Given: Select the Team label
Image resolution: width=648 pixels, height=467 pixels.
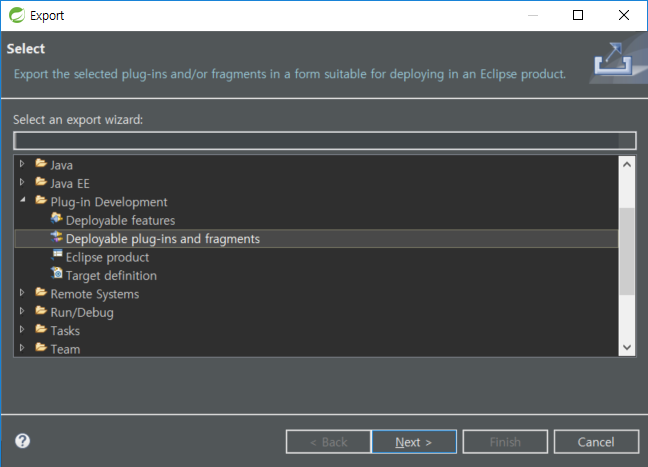Looking at the screenshot, I should tap(65, 350).
